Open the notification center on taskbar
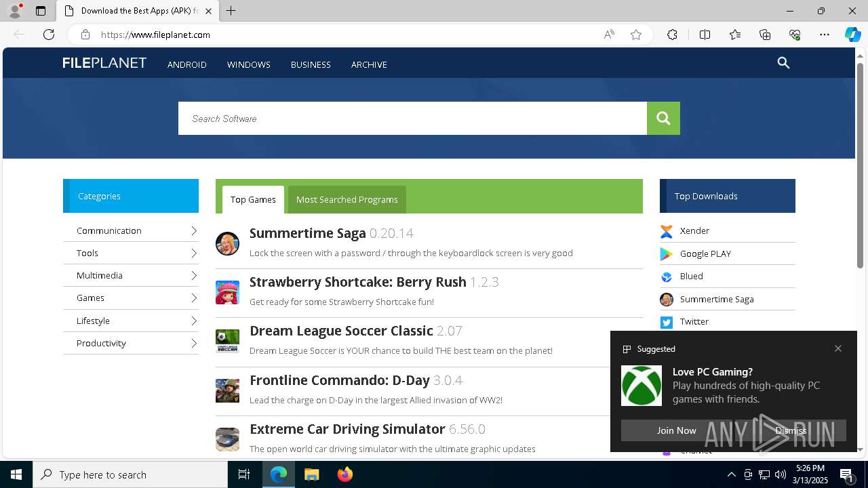 tap(847, 474)
